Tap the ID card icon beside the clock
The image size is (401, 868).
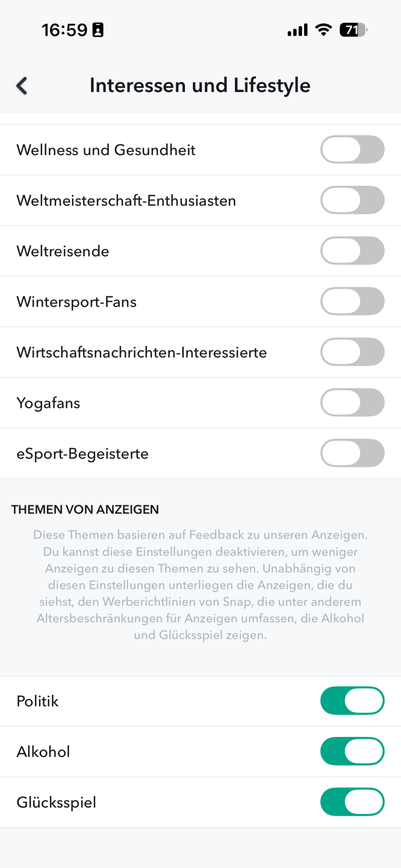point(98,30)
